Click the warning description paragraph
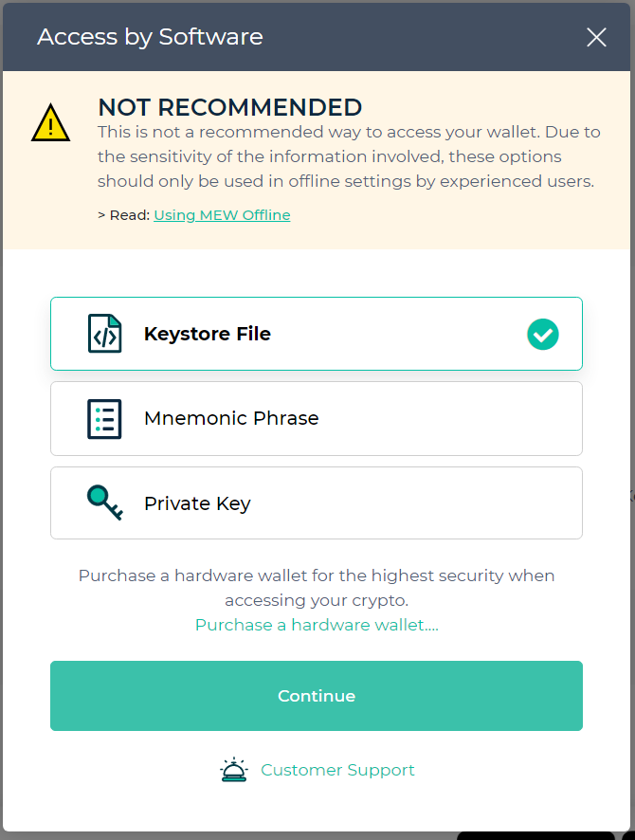This screenshot has height=840, width=635. point(349,156)
